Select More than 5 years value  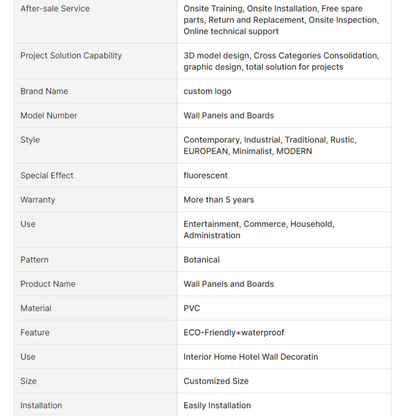coord(219,200)
